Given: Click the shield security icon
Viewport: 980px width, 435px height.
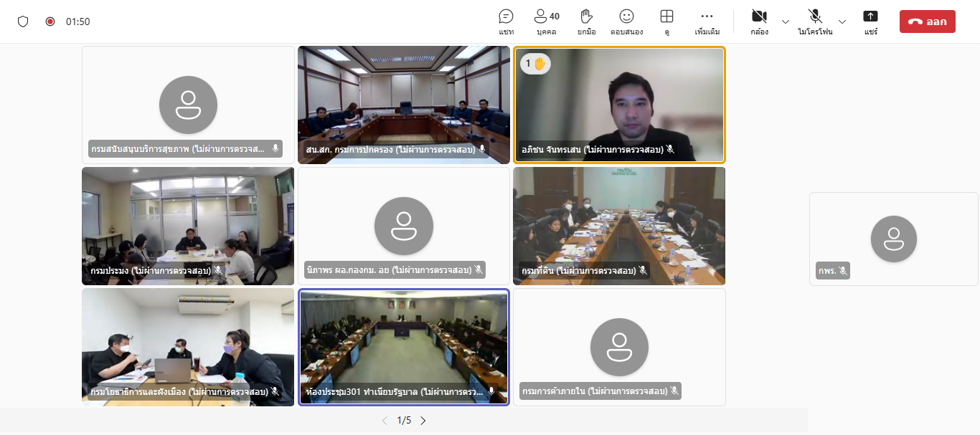Looking at the screenshot, I should (23, 21).
